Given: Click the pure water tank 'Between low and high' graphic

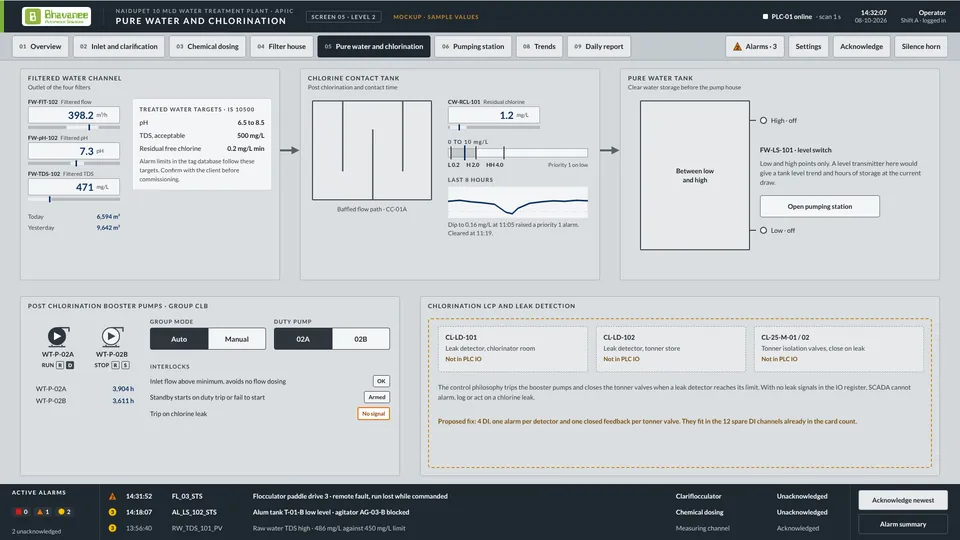Looking at the screenshot, I should (695, 176).
